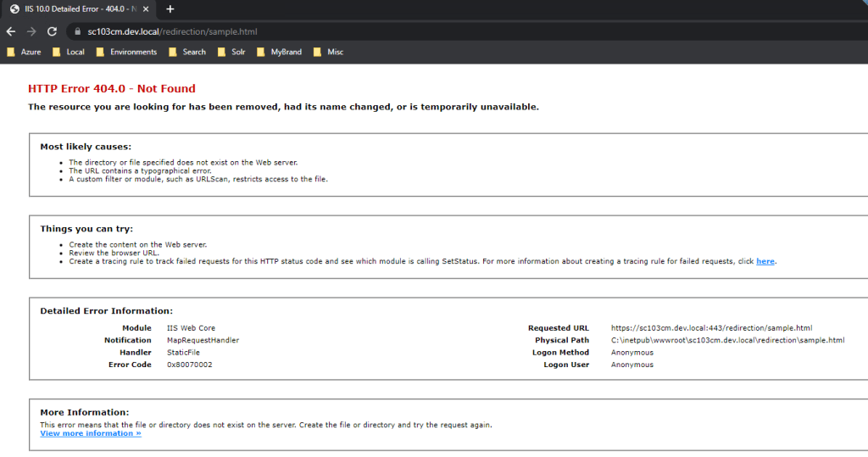This screenshot has height=457, width=868.
Task: Open the Solr bookmarks folder
Action: (x=231, y=52)
